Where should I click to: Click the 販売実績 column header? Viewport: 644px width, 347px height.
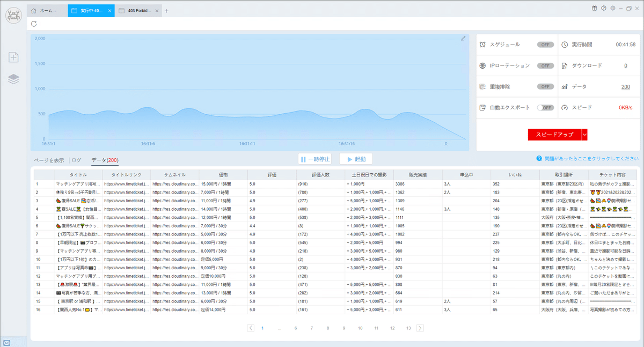coord(418,175)
